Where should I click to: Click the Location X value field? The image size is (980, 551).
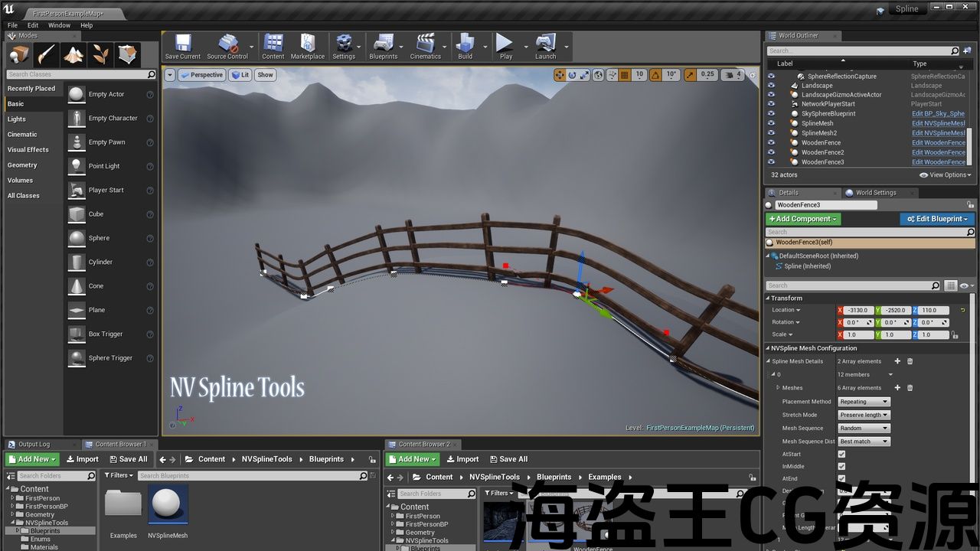[x=857, y=310]
